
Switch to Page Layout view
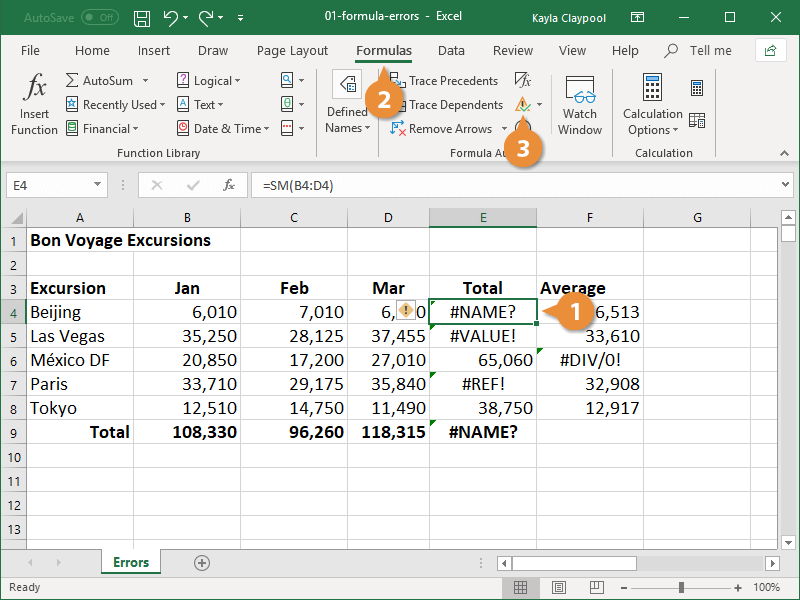pos(559,587)
